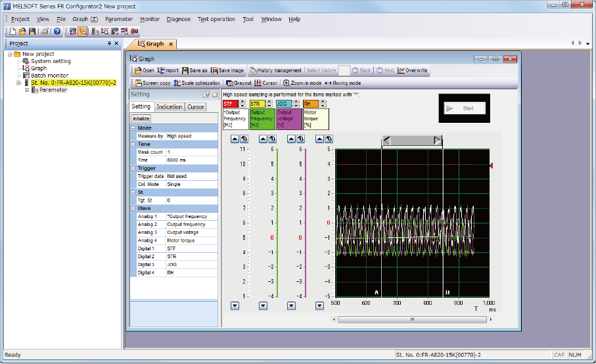Screen dimensions: 596x364
Task: Shift Motor torque axis down arrow
Action: pos(319,306)
